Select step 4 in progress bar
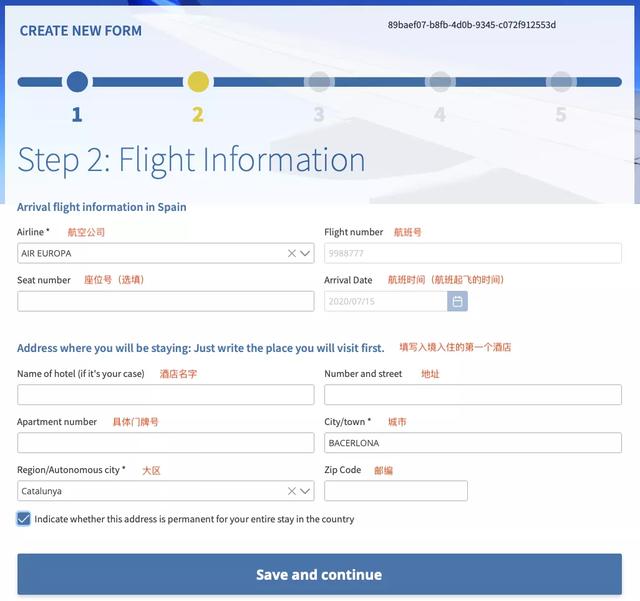Image resolution: width=640 pixels, height=601 pixels. pos(440,82)
